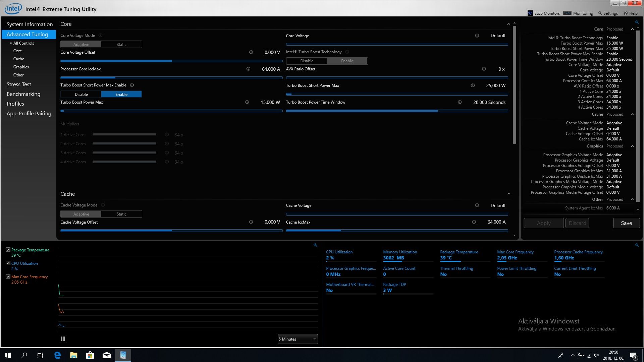Open App-Profile Pairing section

click(x=29, y=114)
